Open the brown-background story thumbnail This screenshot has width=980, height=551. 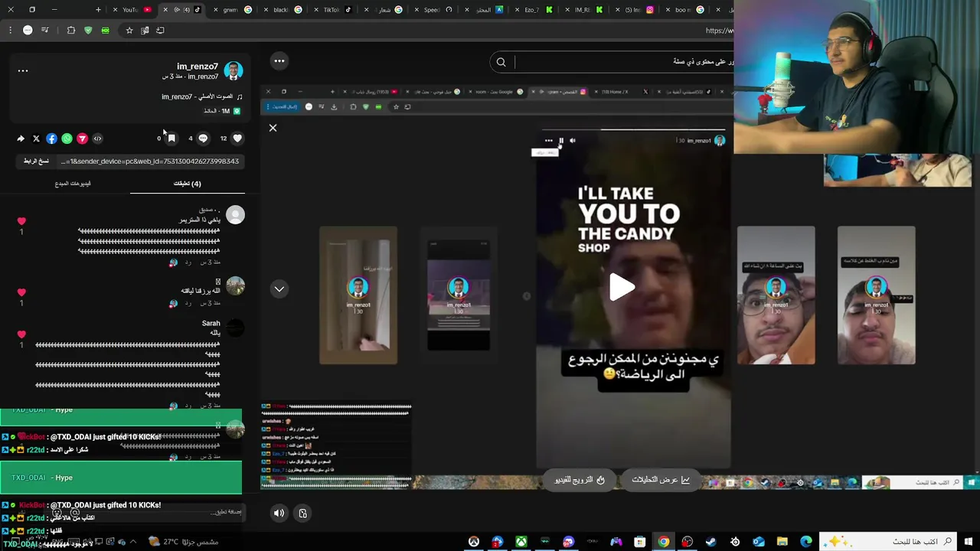[x=358, y=295]
